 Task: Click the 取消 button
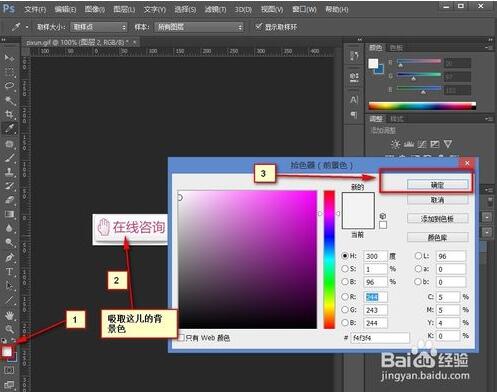click(x=437, y=200)
